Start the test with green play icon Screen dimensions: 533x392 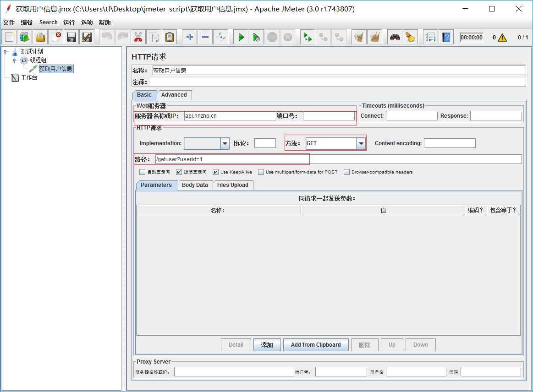click(241, 37)
